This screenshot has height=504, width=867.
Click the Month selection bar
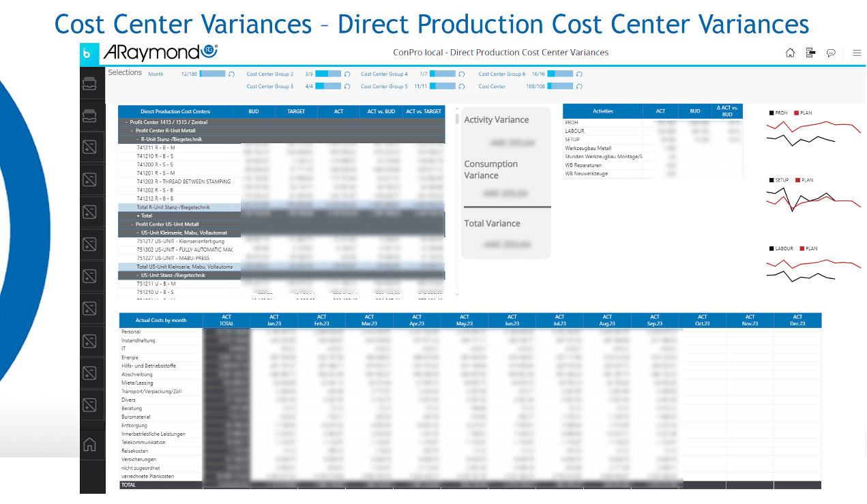click(212, 74)
